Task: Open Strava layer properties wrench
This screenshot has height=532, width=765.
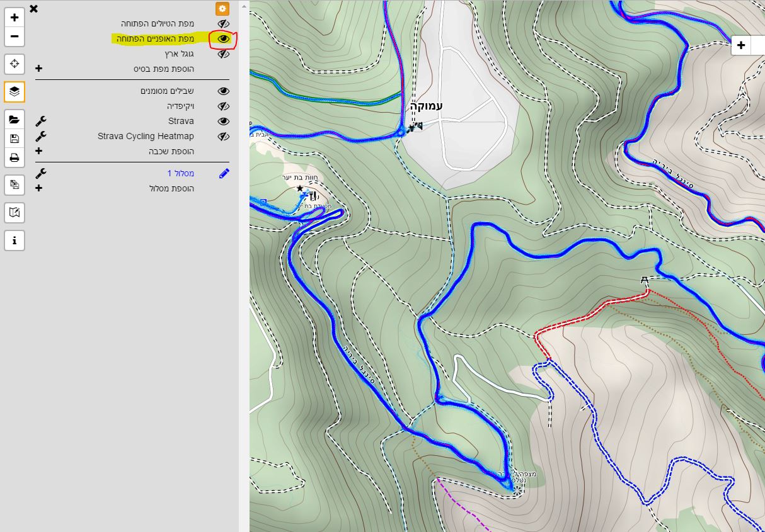Action: tap(41, 121)
